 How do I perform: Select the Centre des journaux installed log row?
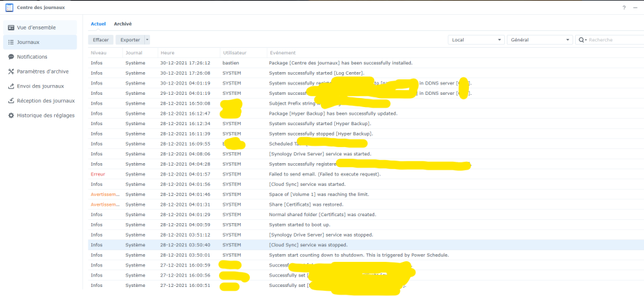[x=366, y=63]
